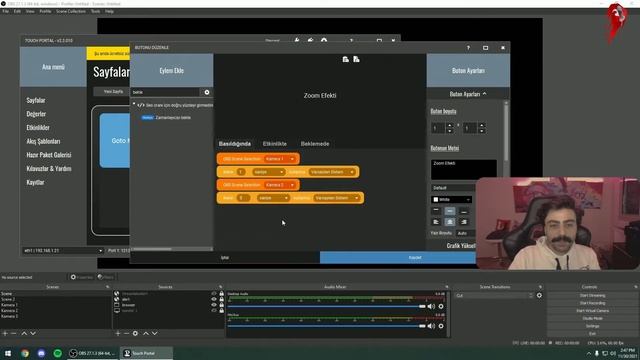
Task: Switch to the Etkinlikte tab
Action: (x=275, y=144)
